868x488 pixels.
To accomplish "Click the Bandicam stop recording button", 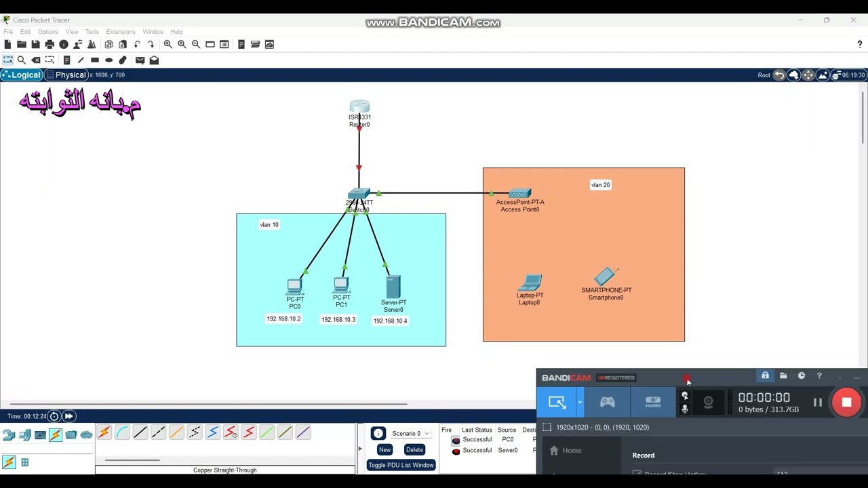I will coord(846,403).
